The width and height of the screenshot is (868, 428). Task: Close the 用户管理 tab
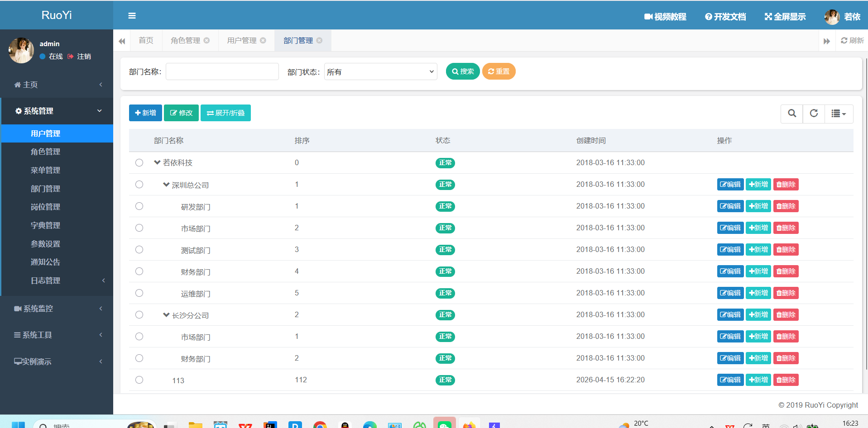(263, 40)
